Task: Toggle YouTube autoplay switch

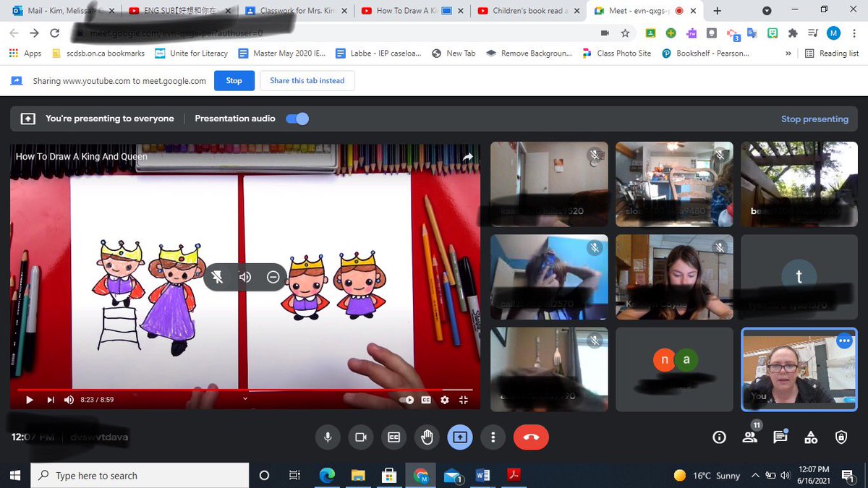Action: (407, 399)
